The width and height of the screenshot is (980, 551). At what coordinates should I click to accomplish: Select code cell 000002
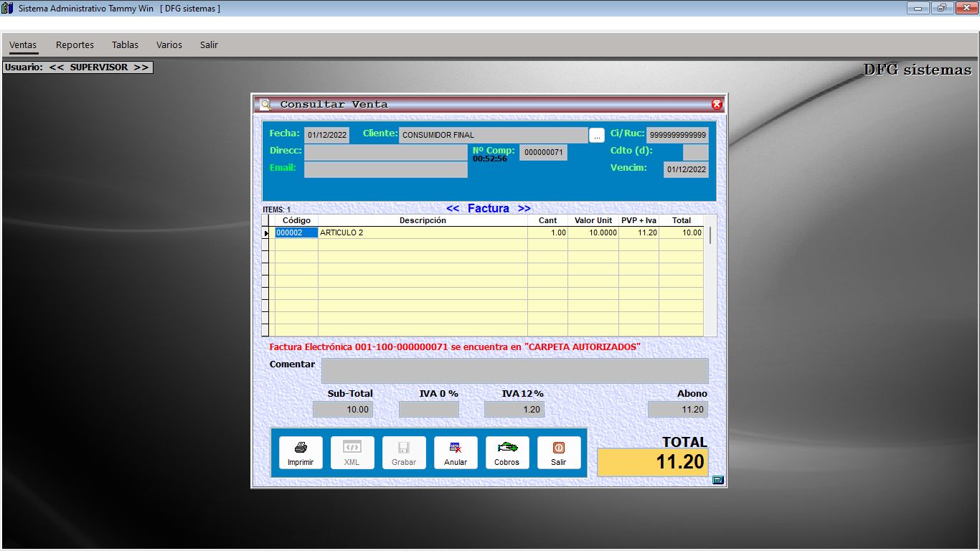(296, 232)
